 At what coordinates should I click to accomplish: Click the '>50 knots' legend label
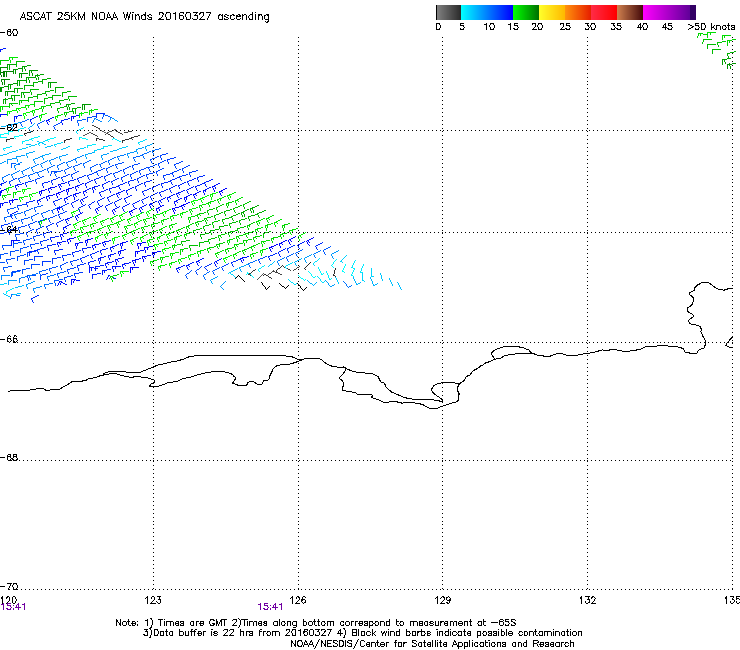point(711,27)
